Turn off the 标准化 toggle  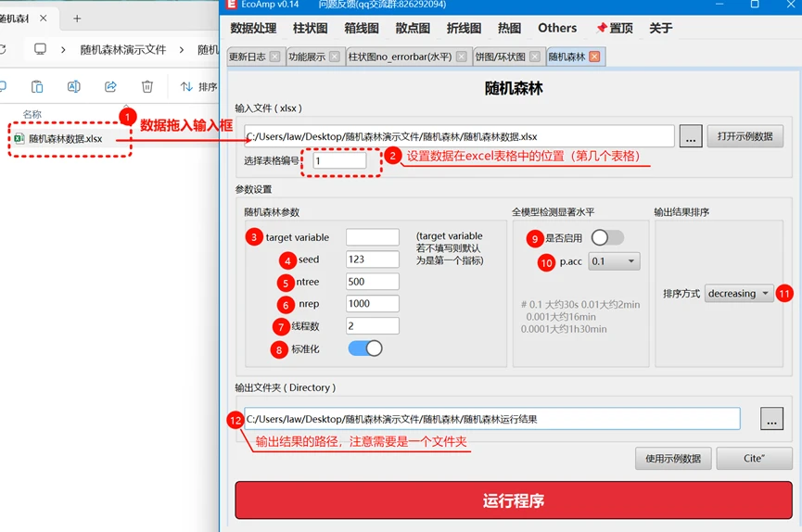tap(365, 348)
